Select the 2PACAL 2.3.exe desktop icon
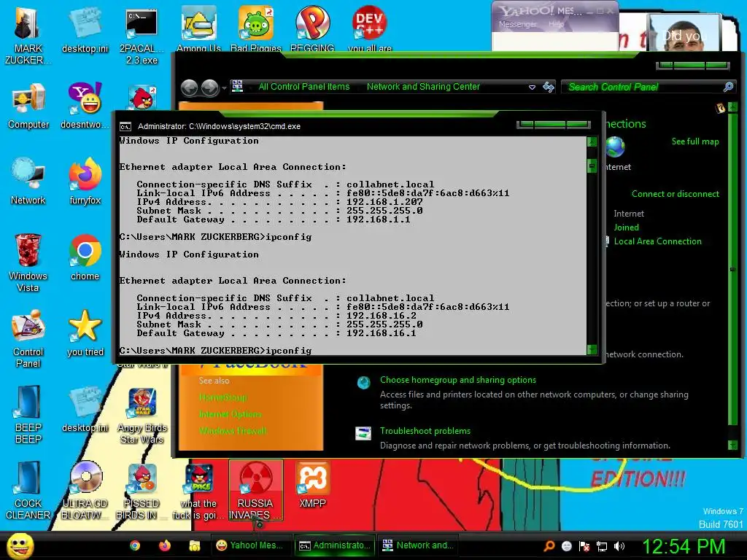Image resolution: width=747 pixels, height=560 pixels. [x=142, y=35]
